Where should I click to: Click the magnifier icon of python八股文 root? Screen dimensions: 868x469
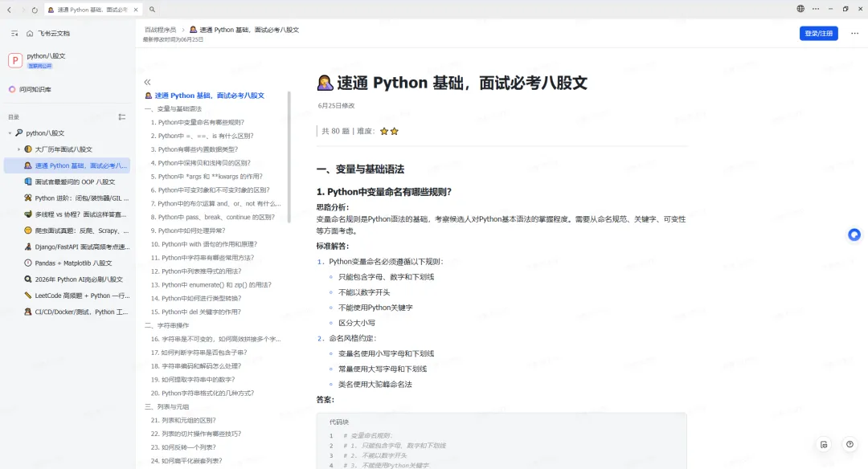[18, 133]
